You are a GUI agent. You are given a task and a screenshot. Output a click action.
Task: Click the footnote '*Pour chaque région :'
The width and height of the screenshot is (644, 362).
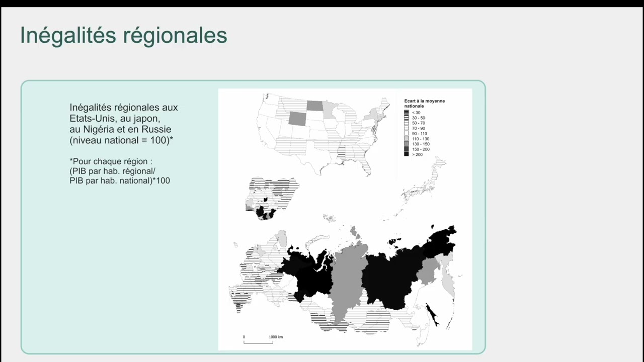click(x=111, y=161)
